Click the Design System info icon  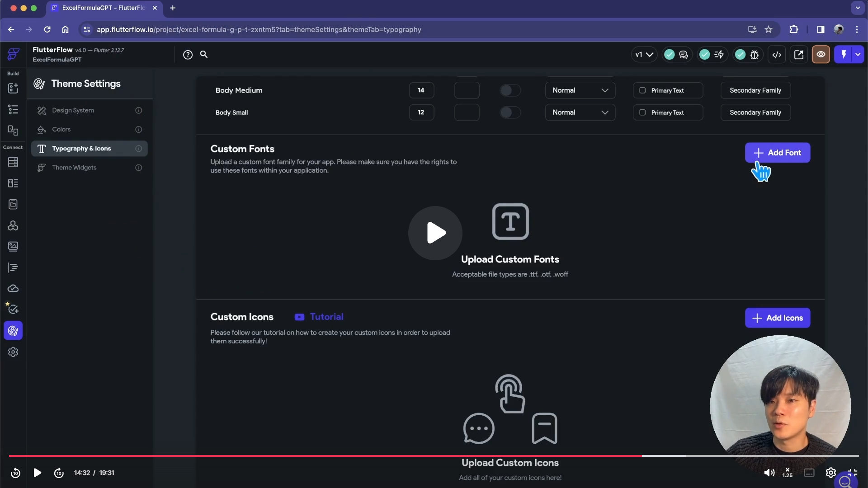(x=139, y=110)
